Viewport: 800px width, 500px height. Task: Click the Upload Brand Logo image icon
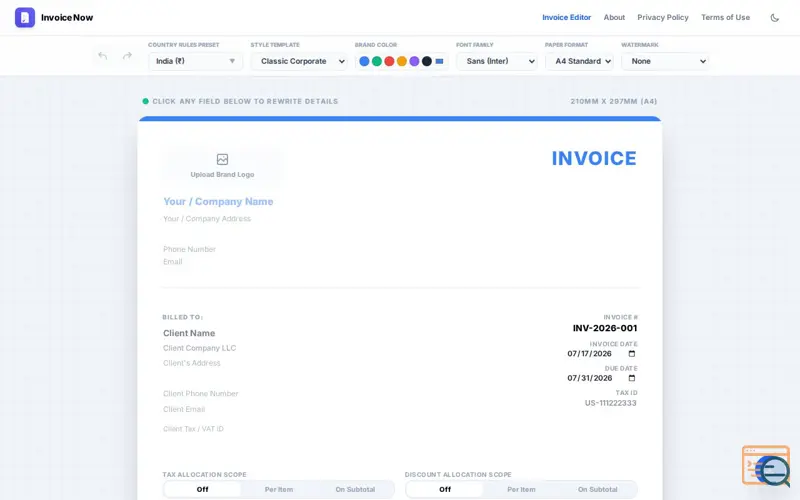click(222, 159)
